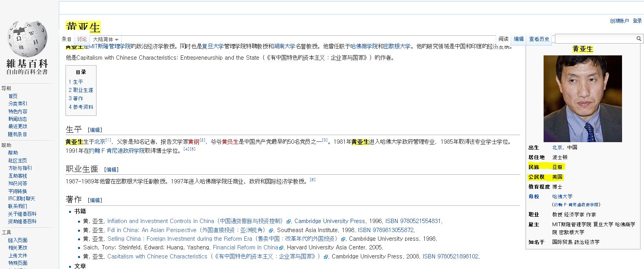Select the 编辑 tab
Screen dimensions: 644x269
pos(519,39)
